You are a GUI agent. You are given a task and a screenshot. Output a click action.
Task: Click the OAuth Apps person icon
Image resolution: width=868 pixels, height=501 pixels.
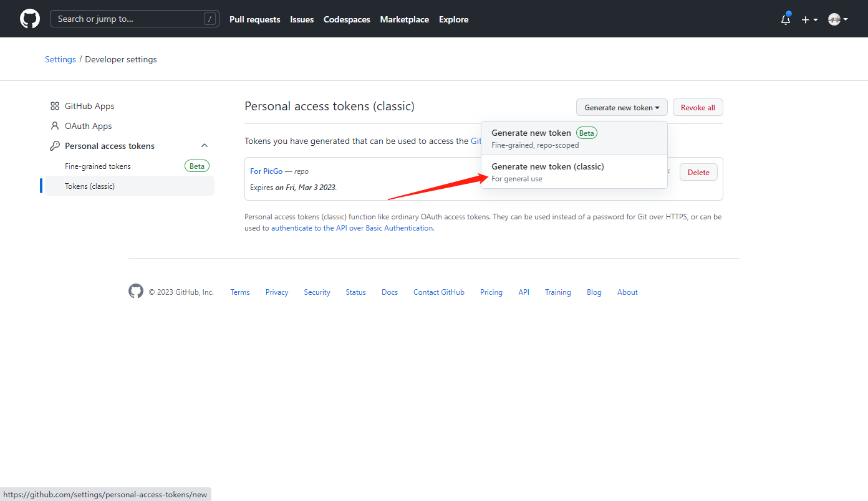tap(55, 126)
